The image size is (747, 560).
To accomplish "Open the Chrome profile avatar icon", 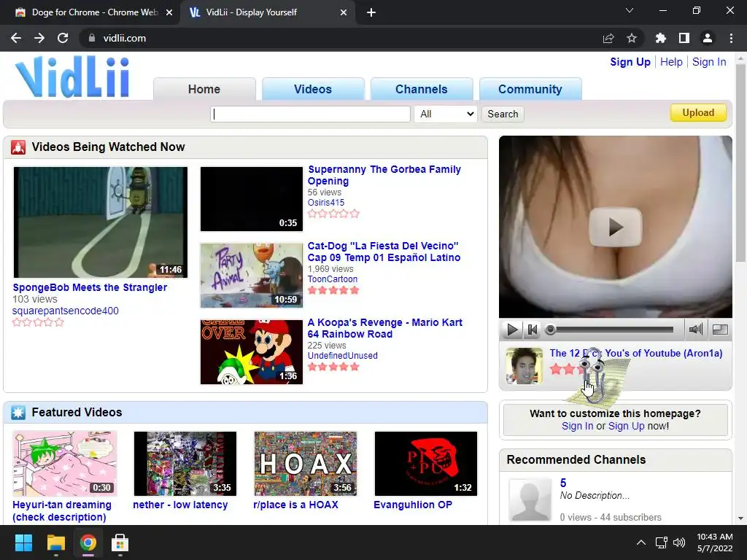I will (x=708, y=38).
